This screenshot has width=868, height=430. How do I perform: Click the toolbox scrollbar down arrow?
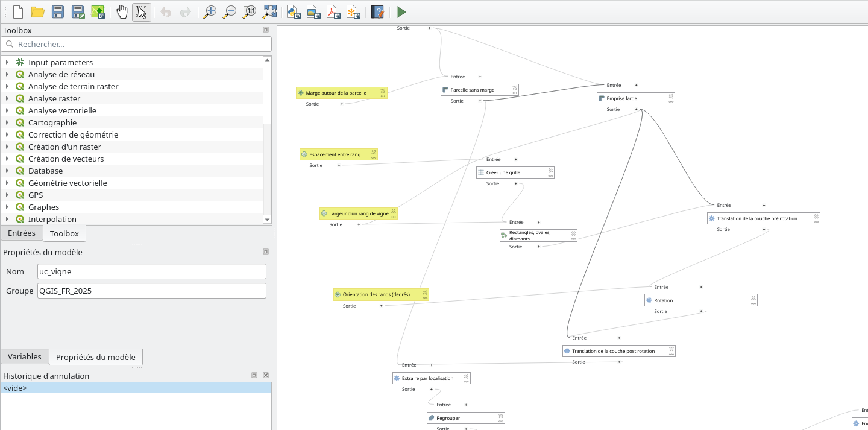coord(267,220)
